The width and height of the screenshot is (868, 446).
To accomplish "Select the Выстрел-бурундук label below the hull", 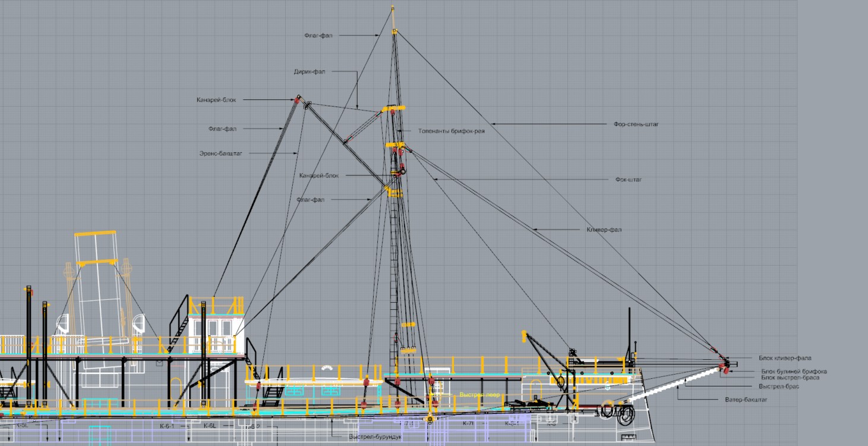I will coord(375,436).
